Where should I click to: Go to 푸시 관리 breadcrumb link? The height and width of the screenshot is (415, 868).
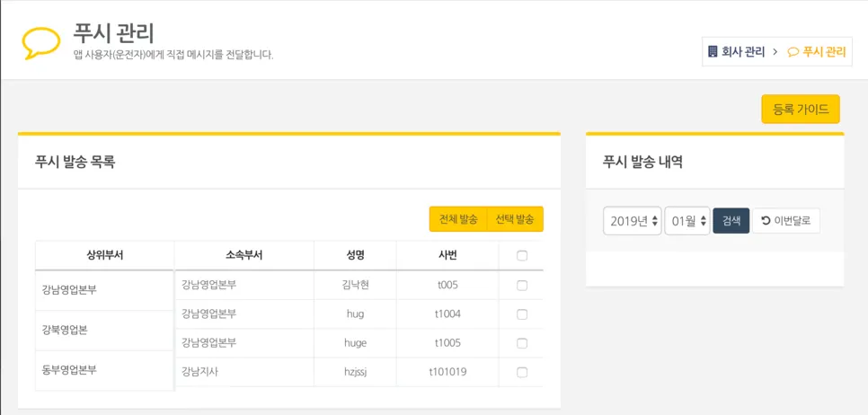point(824,52)
